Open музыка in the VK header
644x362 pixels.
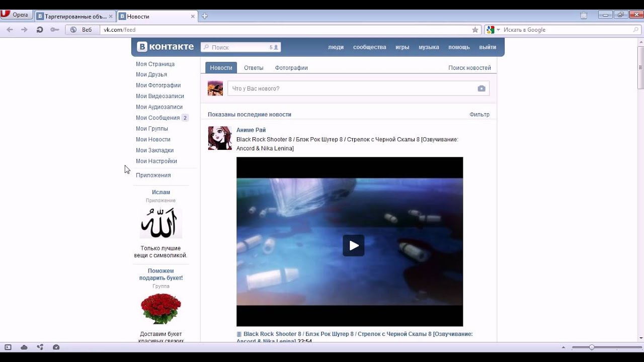tap(429, 47)
